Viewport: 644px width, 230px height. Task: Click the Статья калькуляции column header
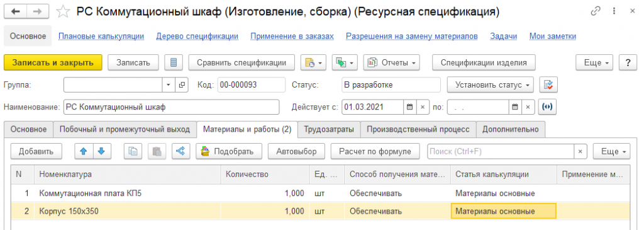pos(504,175)
